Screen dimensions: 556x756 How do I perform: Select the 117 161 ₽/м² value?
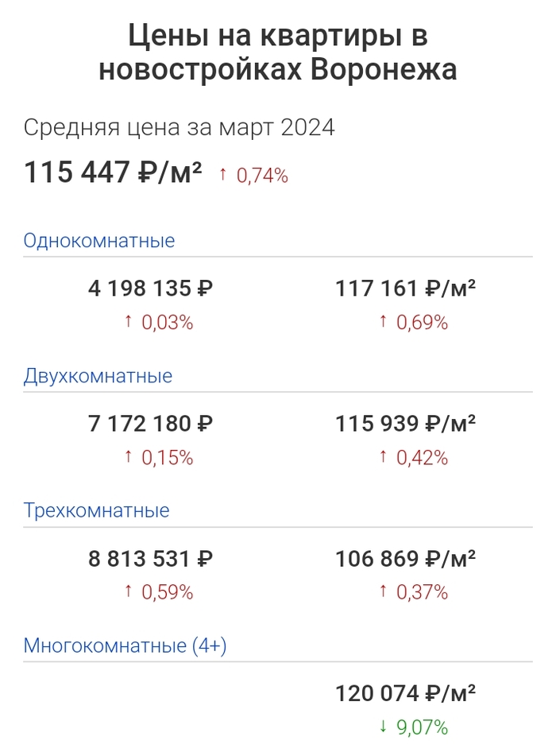coord(406,288)
